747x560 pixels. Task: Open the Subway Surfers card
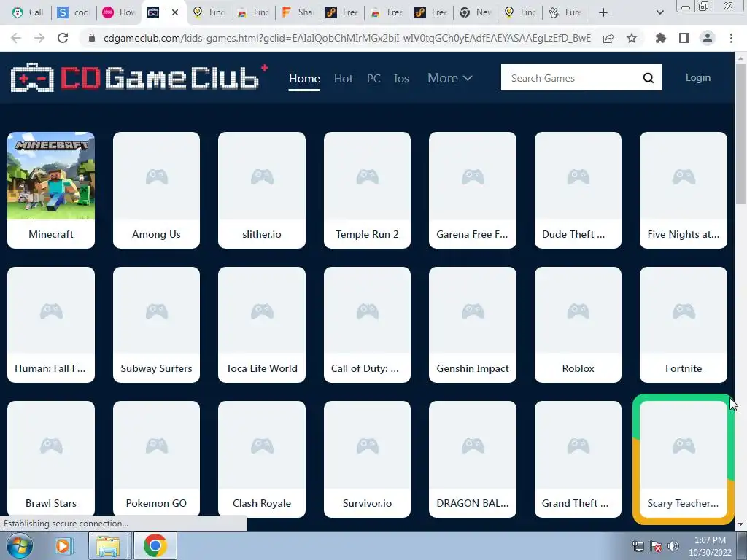[156, 324]
